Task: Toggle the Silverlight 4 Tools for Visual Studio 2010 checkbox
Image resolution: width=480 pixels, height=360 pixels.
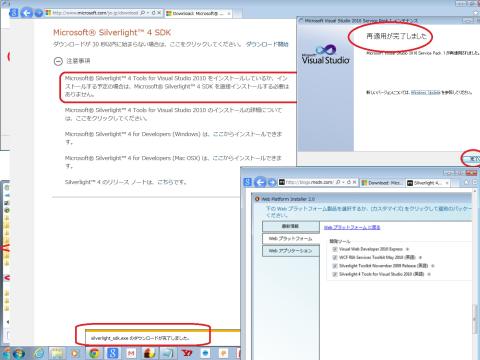Action: coord(335,274)
